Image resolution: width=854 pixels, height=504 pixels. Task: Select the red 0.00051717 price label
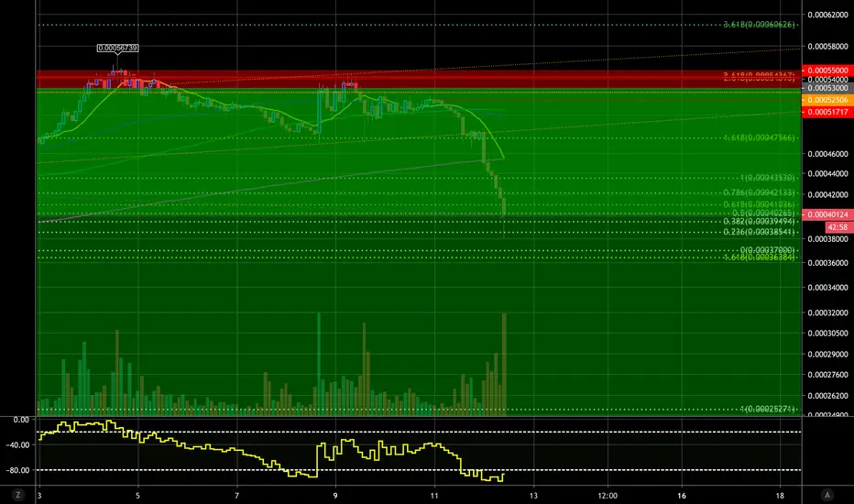click(x=827, y=112)
